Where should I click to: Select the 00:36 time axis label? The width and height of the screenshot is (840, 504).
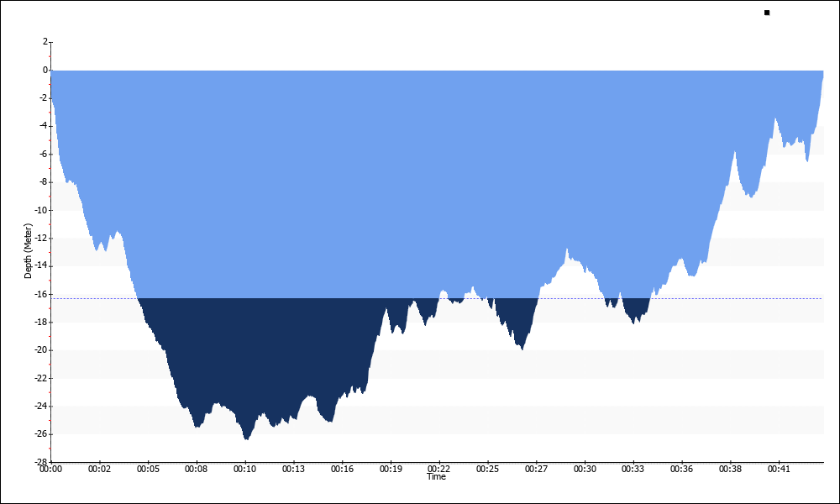(x=681, y=469)
